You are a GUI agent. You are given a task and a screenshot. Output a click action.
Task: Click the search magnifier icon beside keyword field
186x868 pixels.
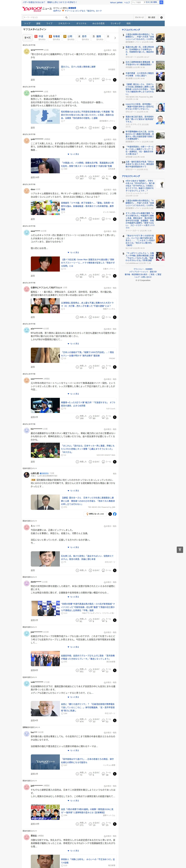[66, 18]
